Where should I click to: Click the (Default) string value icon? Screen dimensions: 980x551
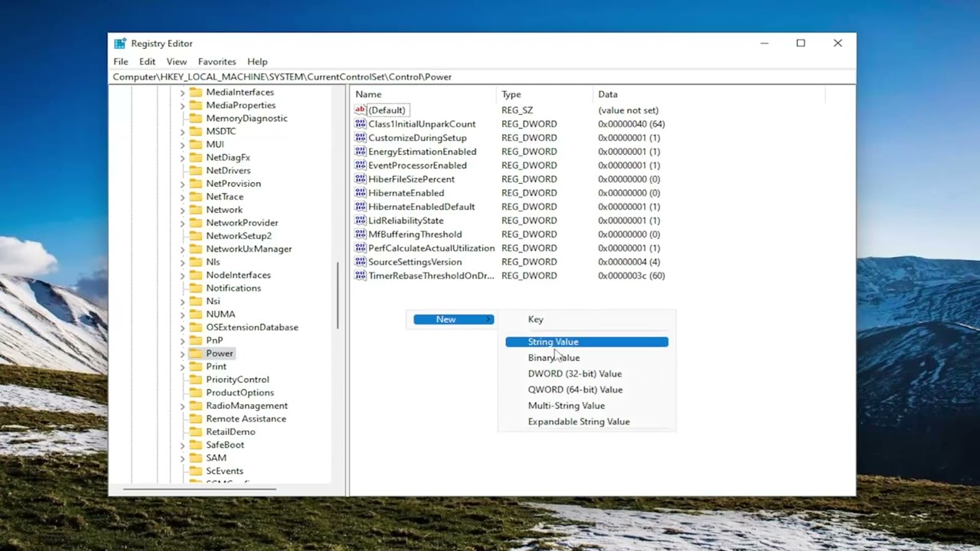click(361, 110)
